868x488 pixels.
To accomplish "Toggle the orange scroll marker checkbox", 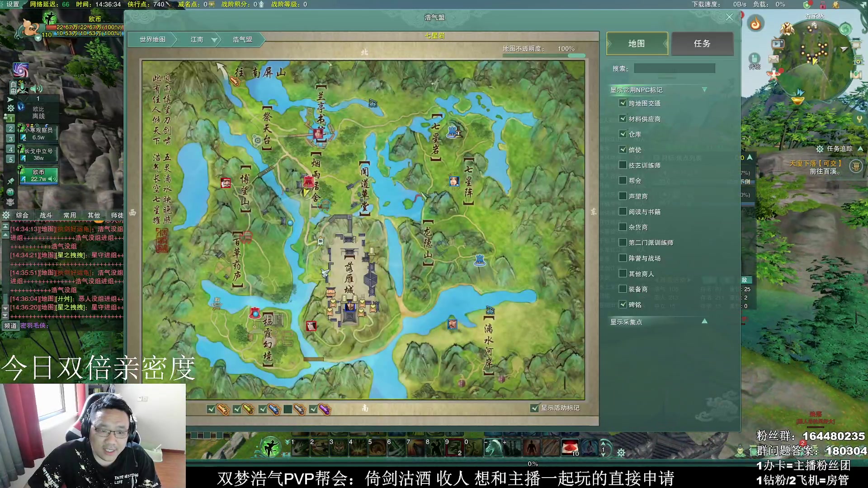I will tap(211, 409).
